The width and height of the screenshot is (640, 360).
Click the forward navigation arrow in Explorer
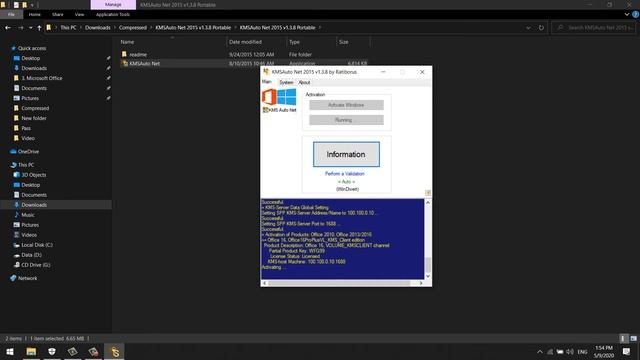[x=20, y=28]
